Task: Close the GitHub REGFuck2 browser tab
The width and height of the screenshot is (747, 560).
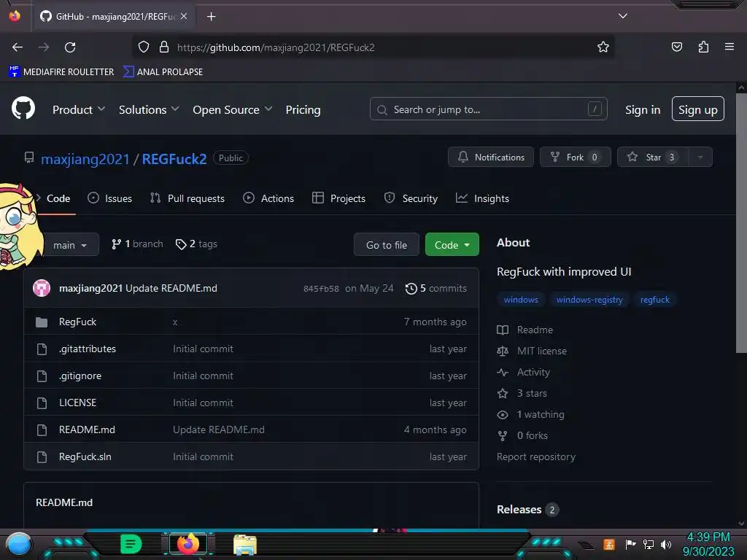Action: coord(184,16)
